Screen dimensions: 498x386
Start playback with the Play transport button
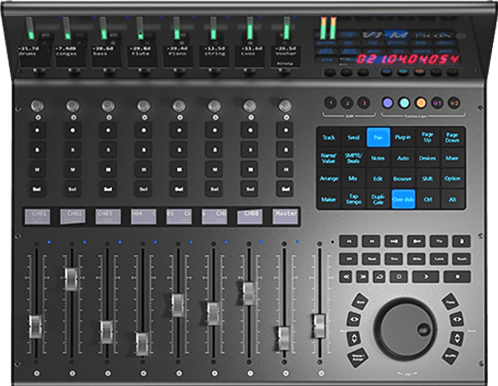point(426,277)
